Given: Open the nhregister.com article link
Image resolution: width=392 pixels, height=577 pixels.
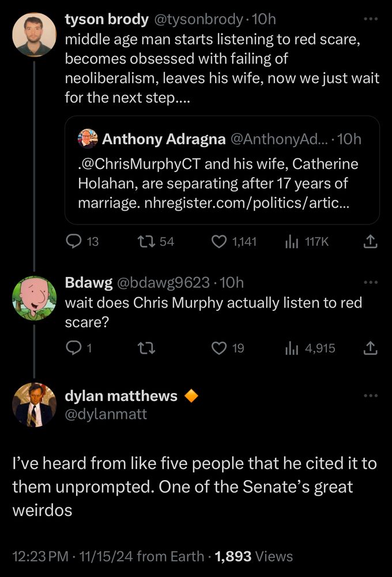Looking at the screenshot, I should click(247, 203).
